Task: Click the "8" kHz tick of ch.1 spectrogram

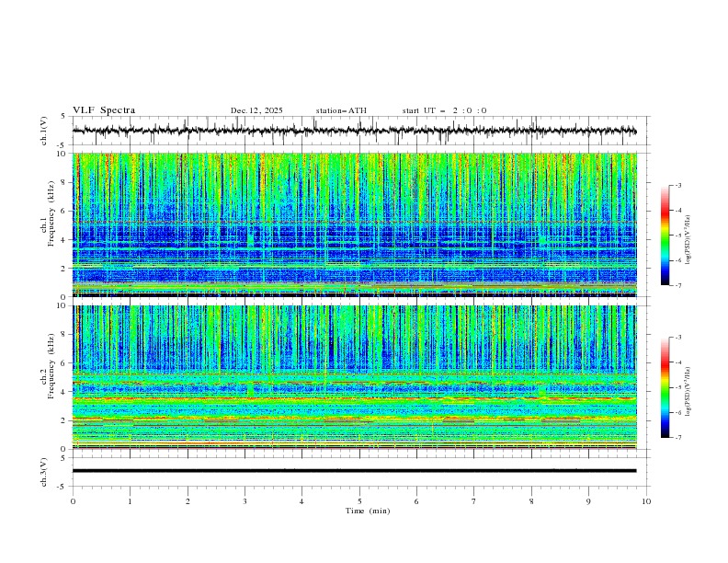Action: point(64,182)
